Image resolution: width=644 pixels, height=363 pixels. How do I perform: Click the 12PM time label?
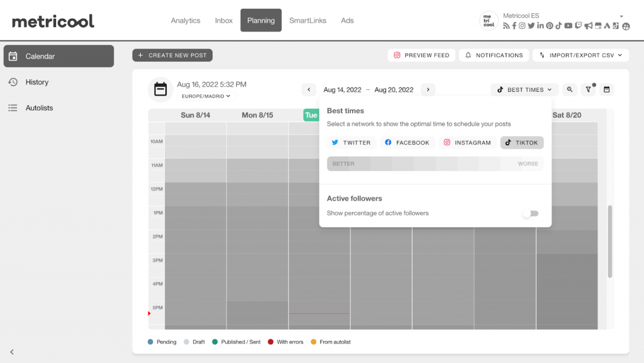click(x=157, y=189)
